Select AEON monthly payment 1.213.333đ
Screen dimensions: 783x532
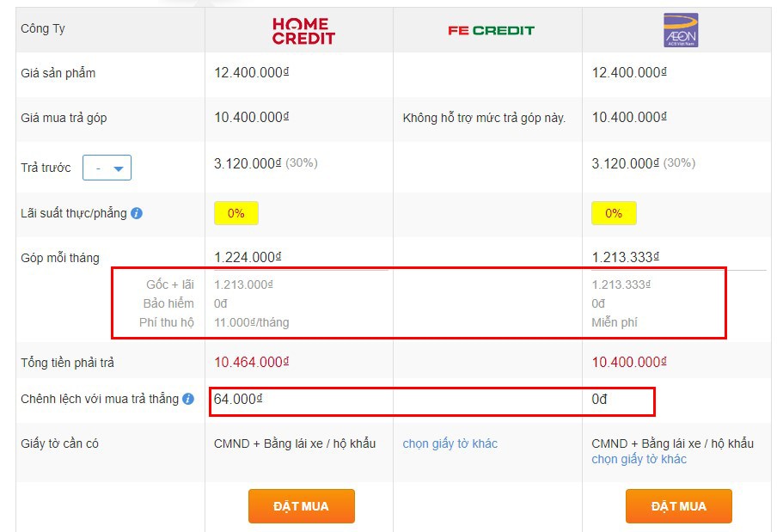tap(625, 257)
